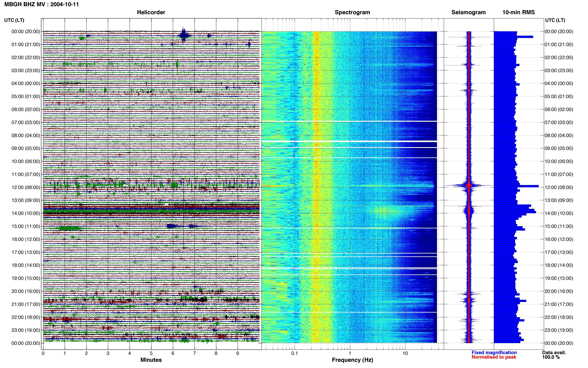Click the left '13:00 (09:00)' time label

coord(26,200)
